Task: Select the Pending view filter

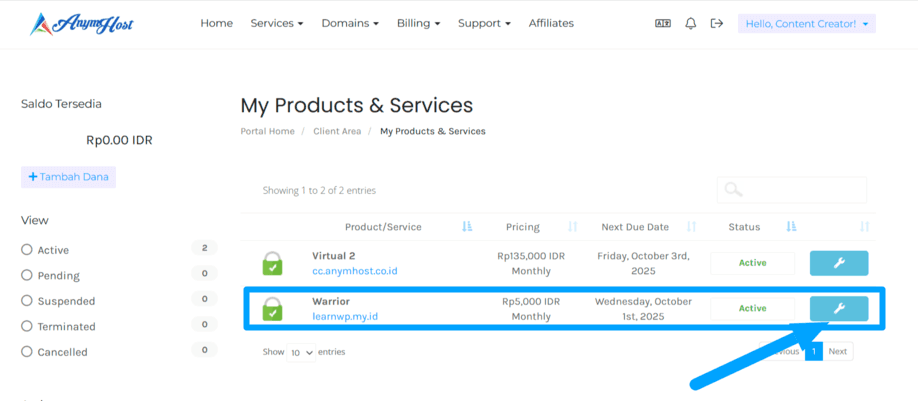Action: pos(26,275)
